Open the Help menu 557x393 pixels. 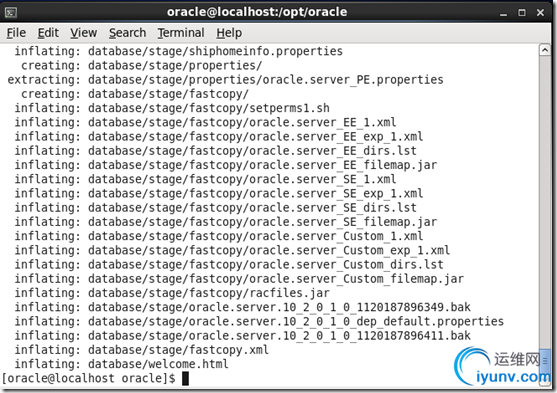pos(229,33)
